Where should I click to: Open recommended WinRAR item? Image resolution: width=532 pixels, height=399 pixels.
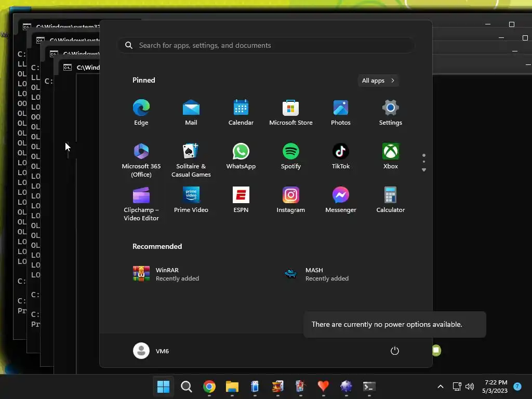coord(166,274)
